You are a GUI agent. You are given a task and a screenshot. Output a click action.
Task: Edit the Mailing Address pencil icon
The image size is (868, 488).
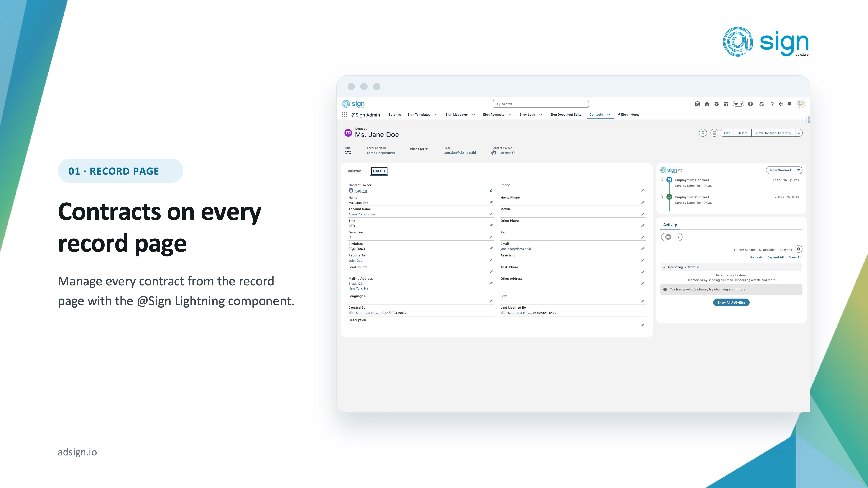point(491,283)
